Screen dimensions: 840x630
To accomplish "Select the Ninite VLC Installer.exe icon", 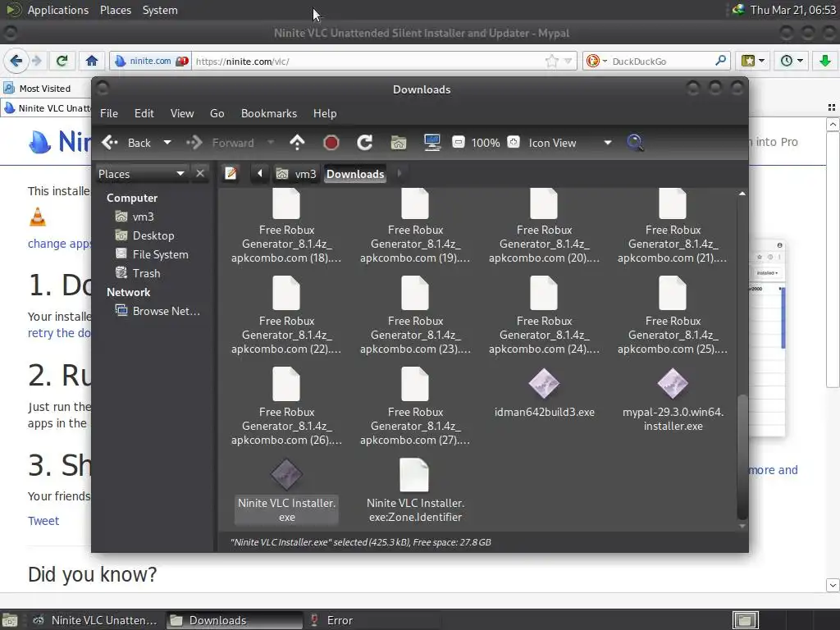I will point(286,475).
